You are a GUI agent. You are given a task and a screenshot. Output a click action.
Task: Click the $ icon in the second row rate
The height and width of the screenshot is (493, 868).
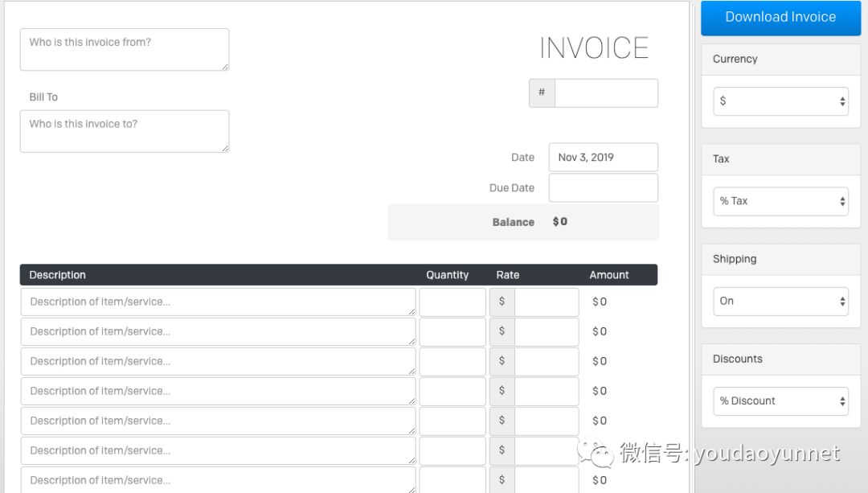(502, 332)
